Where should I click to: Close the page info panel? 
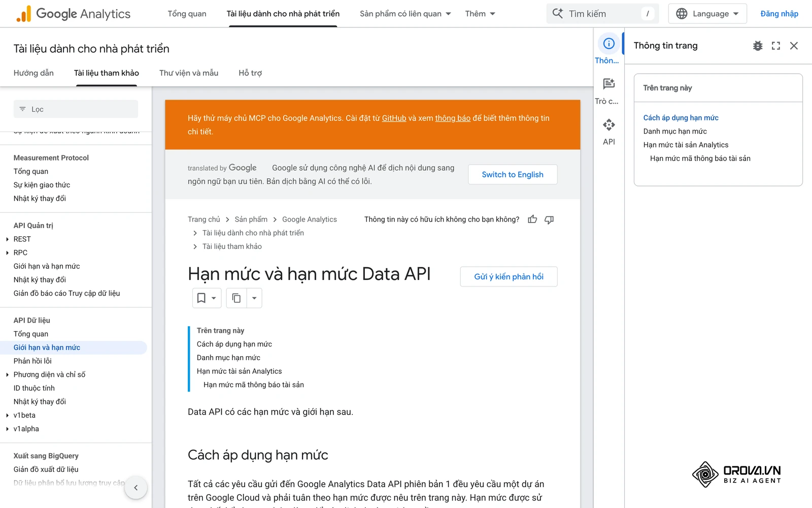click(x=794, y=46)
